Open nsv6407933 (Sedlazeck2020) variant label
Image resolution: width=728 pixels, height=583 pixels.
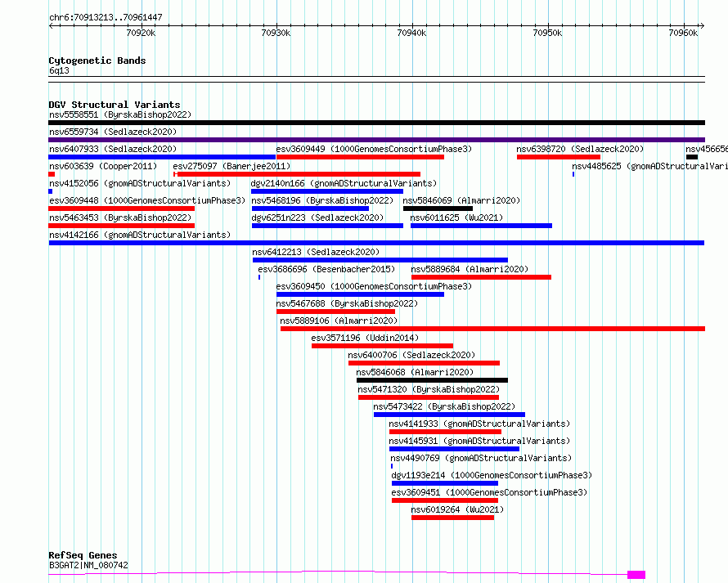click(x=113, y=149)
